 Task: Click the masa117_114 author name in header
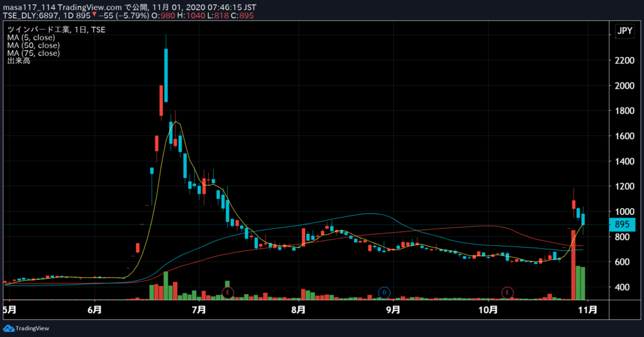(29, 8)
